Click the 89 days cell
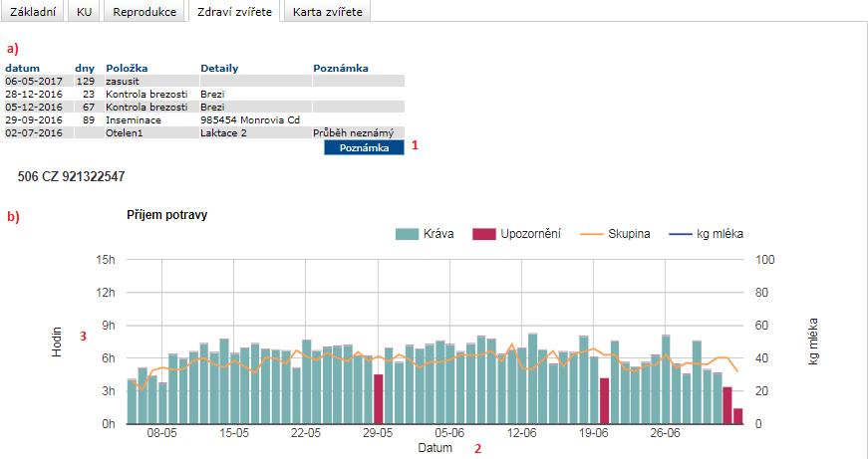This screenshot has width=868, height=459. point(89,119)
